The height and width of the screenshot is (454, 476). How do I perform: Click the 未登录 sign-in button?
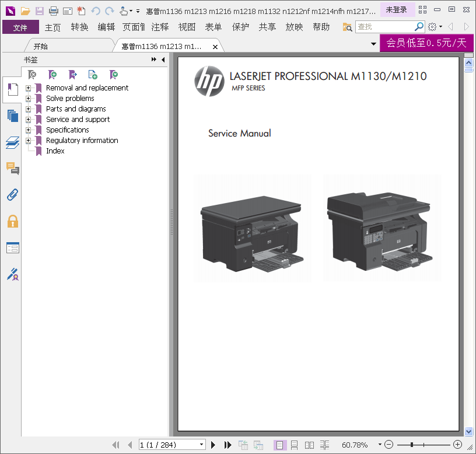(397, 10)
